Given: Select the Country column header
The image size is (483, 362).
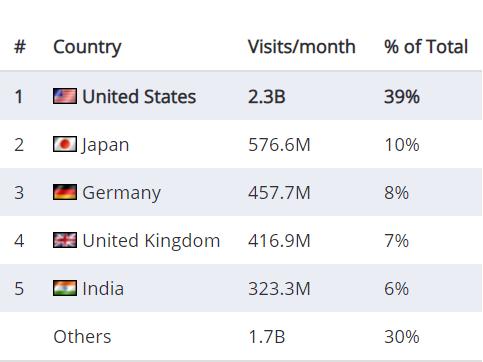Looking at the screenshot, I should pyautogui.click(x=87, y=47).
